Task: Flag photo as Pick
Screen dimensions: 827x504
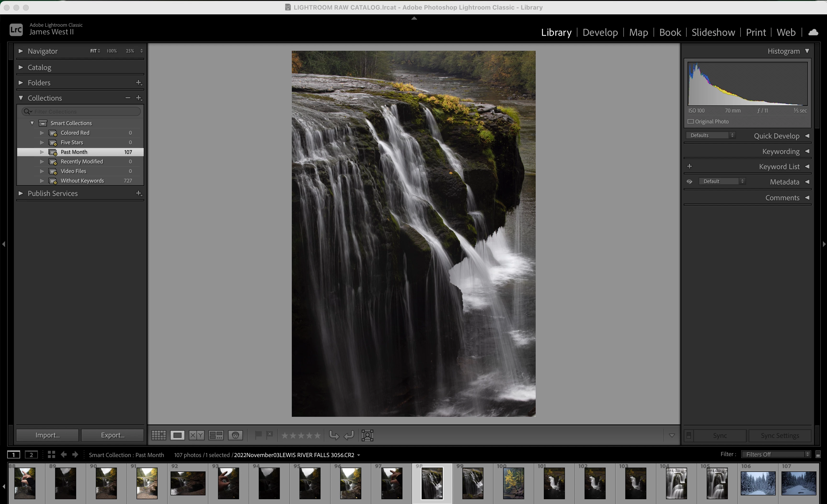Action: click(x=258, y=435)
